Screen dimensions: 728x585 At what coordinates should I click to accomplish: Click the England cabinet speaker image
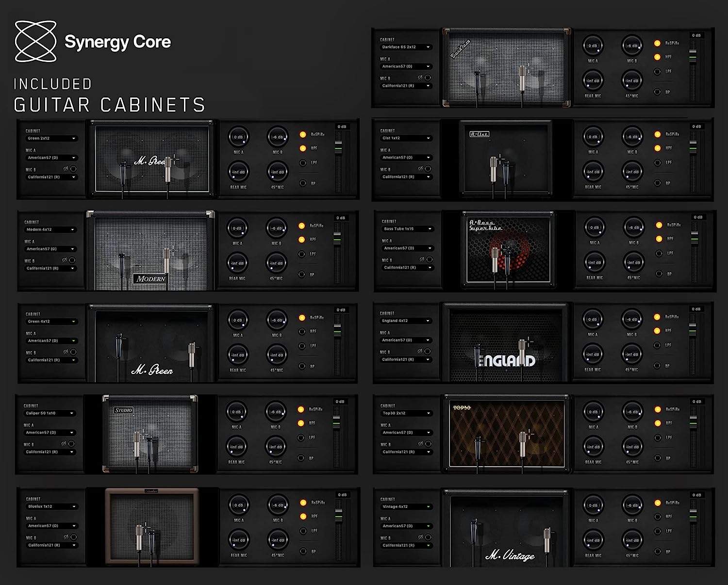[505, 342]
